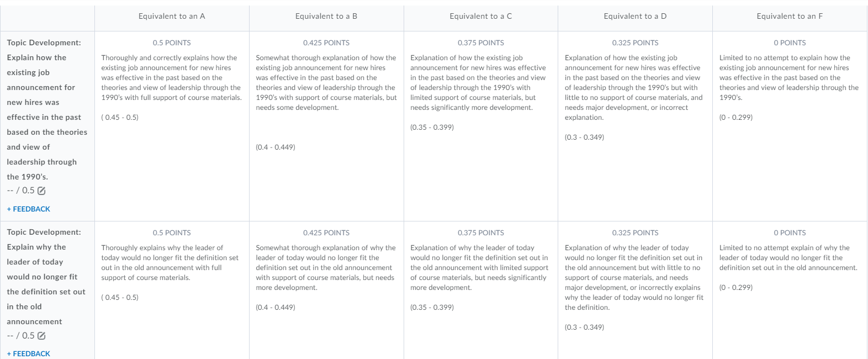Select 0.5 points level for existing job announcement row
The width and height of the screenshot is (868, 359).
[172, 126]
